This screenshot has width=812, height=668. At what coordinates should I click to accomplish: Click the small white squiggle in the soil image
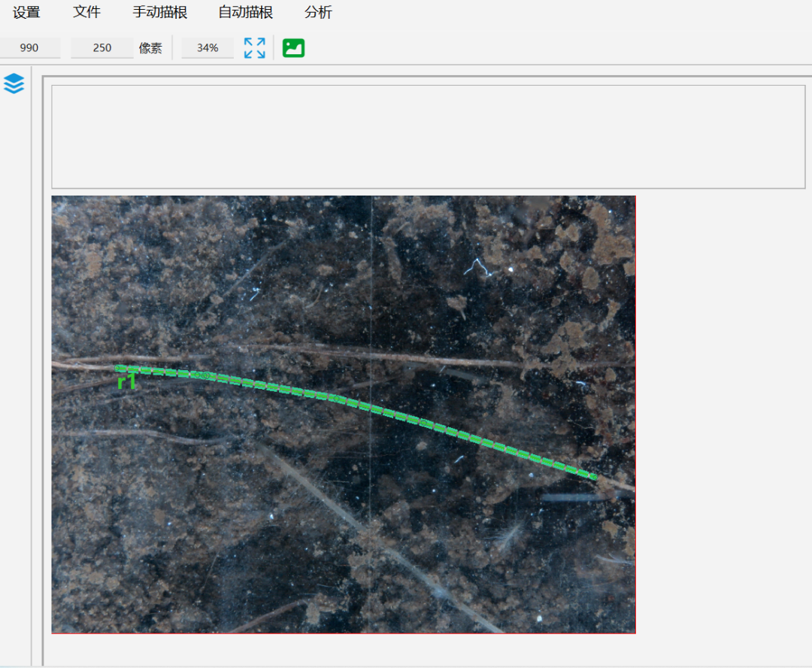click(x=476, y=266)
